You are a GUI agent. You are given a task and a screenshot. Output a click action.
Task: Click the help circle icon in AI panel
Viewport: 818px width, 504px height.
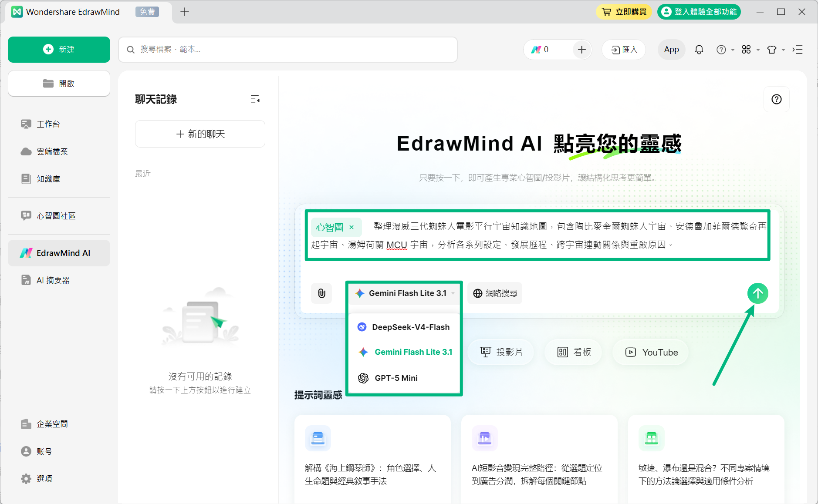[776, 99]
